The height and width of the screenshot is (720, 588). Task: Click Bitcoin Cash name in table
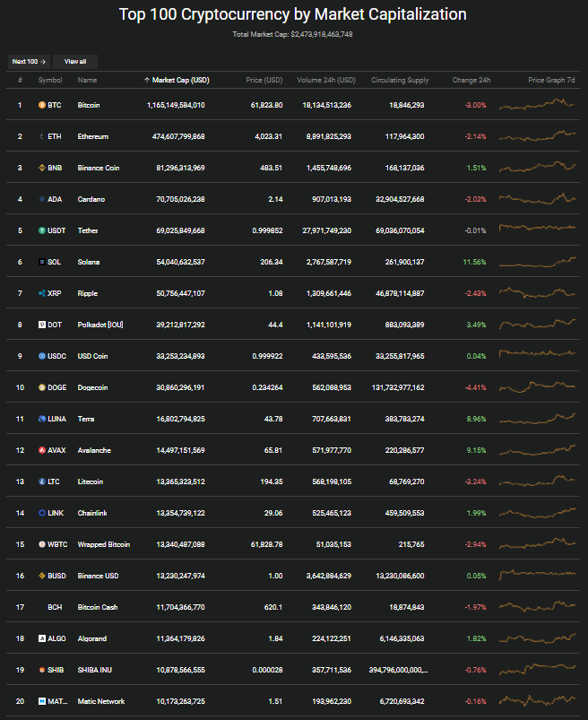click(98, 607)
